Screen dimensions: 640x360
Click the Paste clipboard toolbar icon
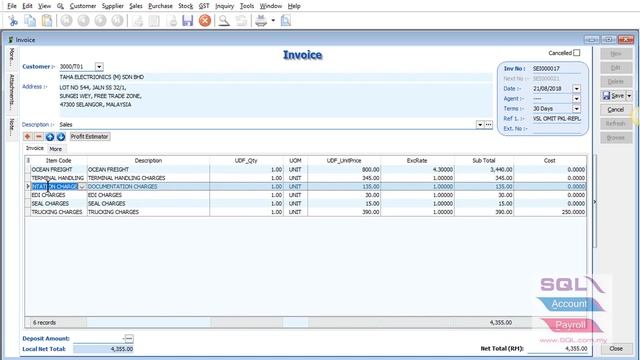[x=47, y=20]
